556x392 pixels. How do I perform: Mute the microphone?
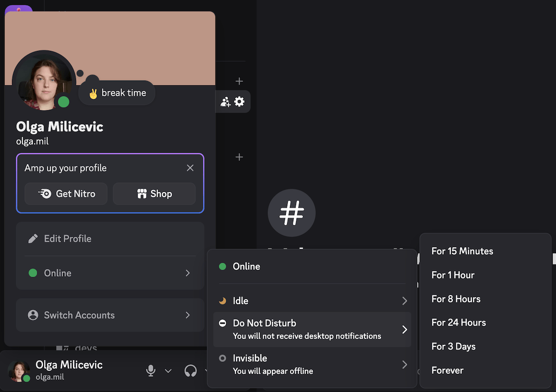151,370
